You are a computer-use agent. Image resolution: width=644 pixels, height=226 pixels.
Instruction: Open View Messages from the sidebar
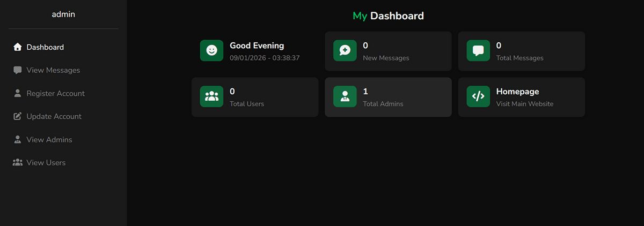[53, 70]
